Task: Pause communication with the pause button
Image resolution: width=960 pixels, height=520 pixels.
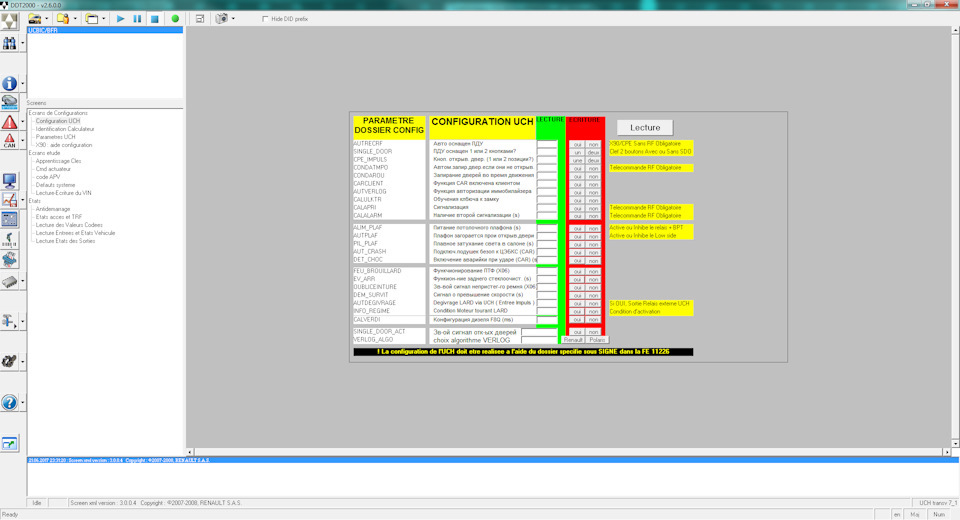Action: (x=137, y=19)
